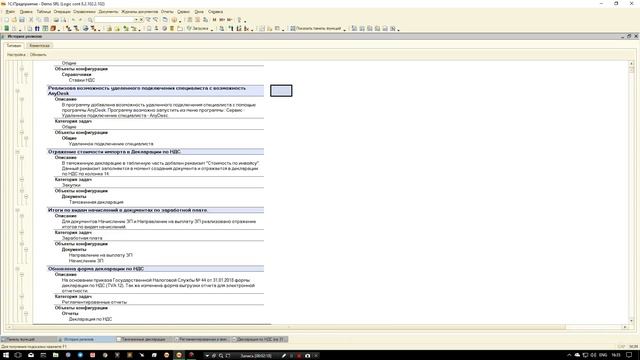Click the horizontal scrollbar right arrow

(625, 327)
